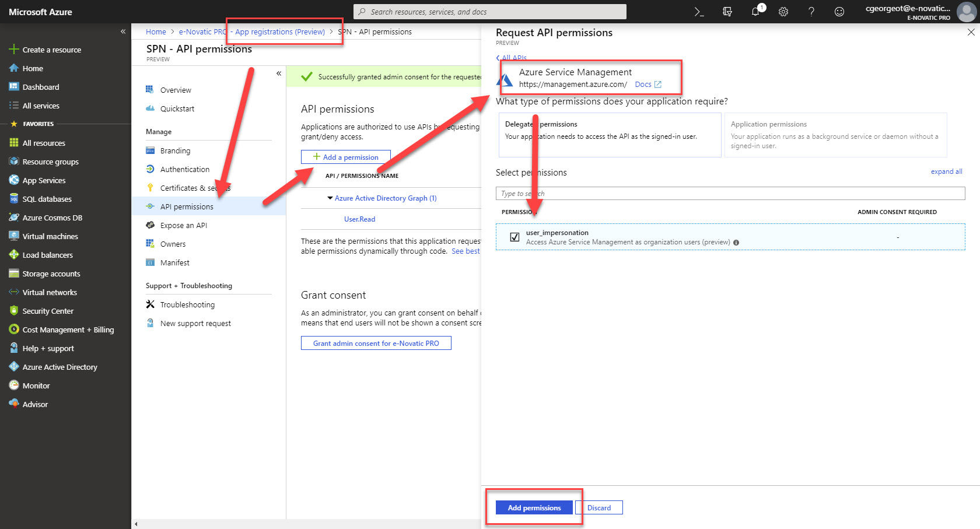This screenshot has height=529, width=980.
Task: Click the Virtual networks icon
Action: [14, 292]
